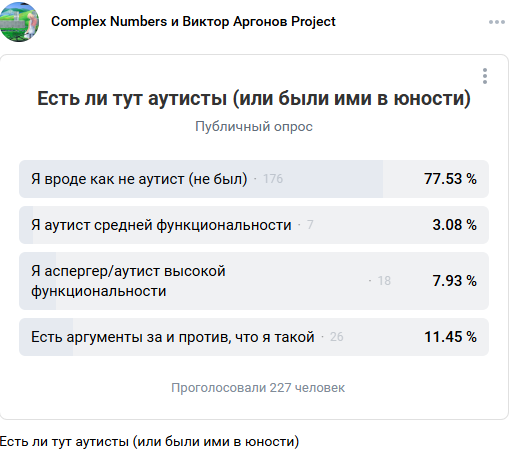Show the 176 voters list
509x450 pixels.
pos(273,179)
